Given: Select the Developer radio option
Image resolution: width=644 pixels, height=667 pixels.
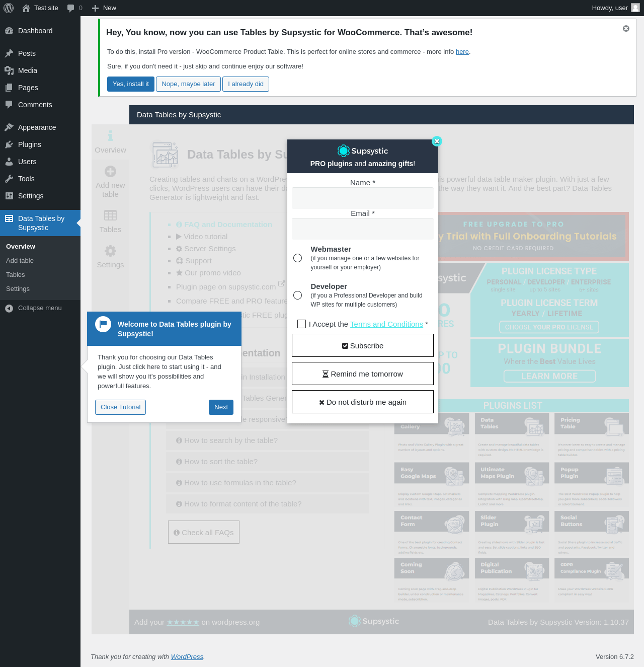Looking at the screenshot, I should tap(298, 295).
